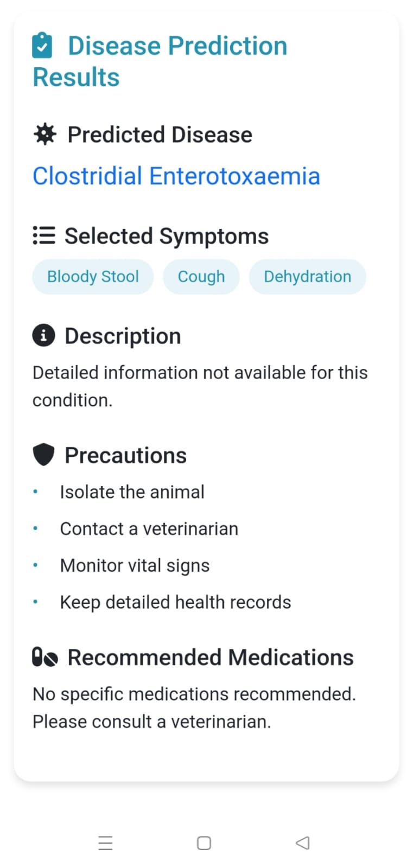This screenshot has height=868, width=413.
Task: Tap the clipboard check icon beside Disease Prediction
Action: [x=42, y=46]
